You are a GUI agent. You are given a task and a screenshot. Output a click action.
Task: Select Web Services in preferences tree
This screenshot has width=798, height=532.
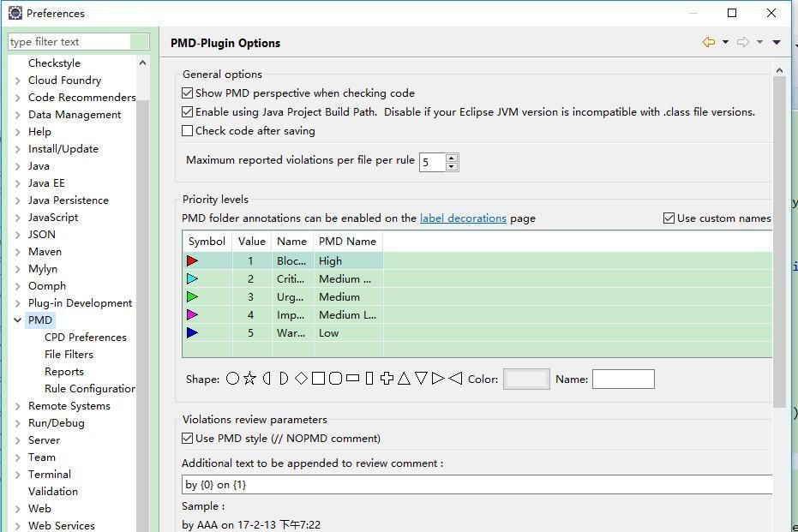62,525
